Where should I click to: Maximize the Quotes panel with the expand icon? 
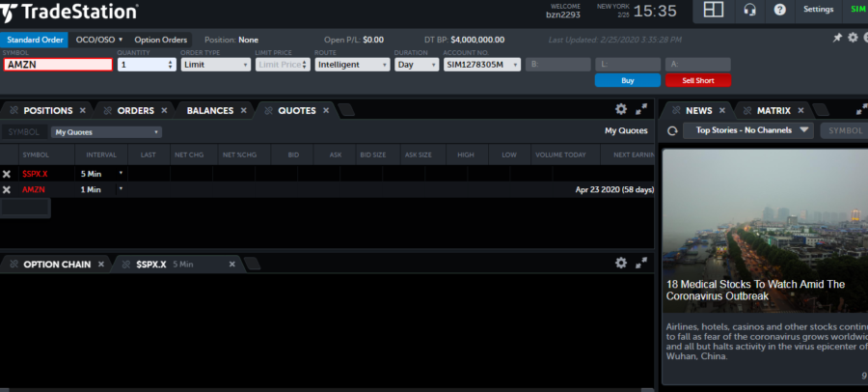(x=641, y=109)
